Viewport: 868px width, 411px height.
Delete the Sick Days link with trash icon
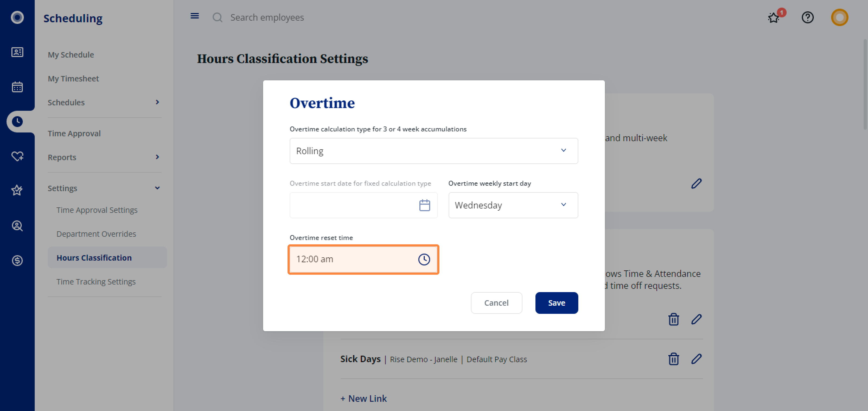pyautogui.click(x=673, y=359)
